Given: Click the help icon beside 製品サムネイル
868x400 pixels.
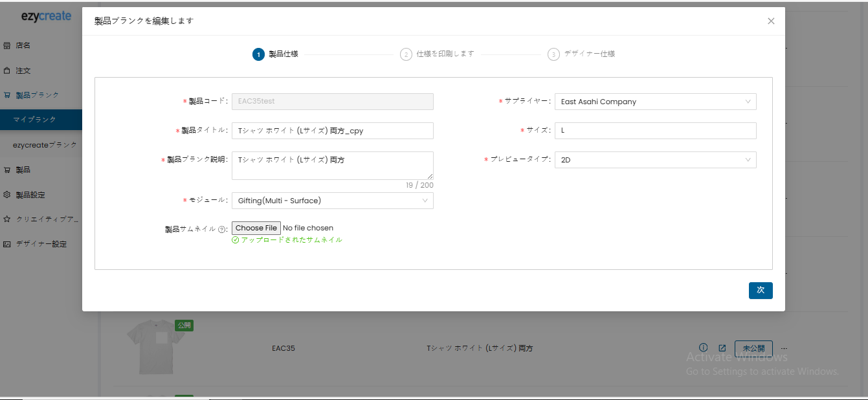Looking at the screenshot, I should (222, 229).
